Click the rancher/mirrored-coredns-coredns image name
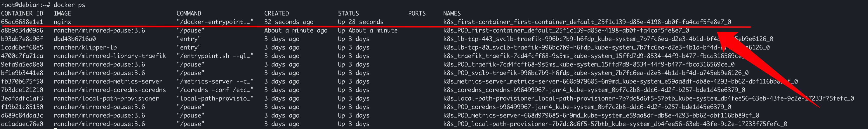 pos(110,90)
